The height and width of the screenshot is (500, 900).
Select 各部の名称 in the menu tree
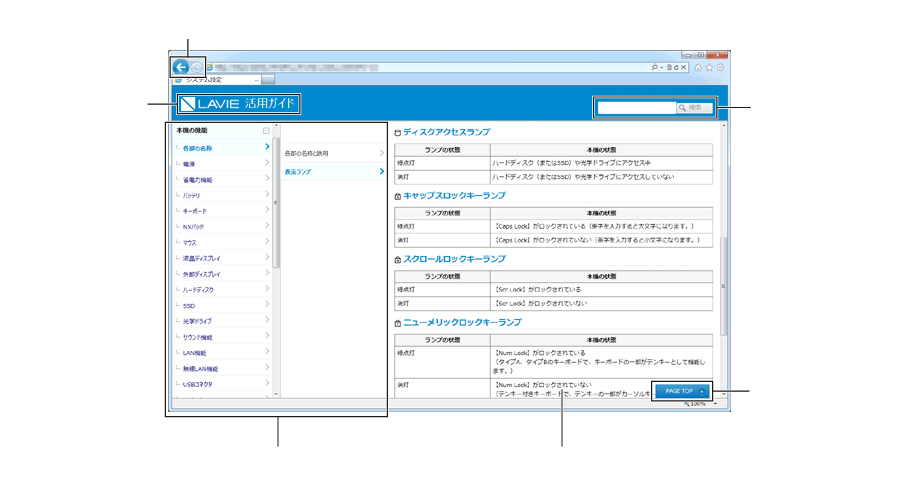(x=197, y=149)
